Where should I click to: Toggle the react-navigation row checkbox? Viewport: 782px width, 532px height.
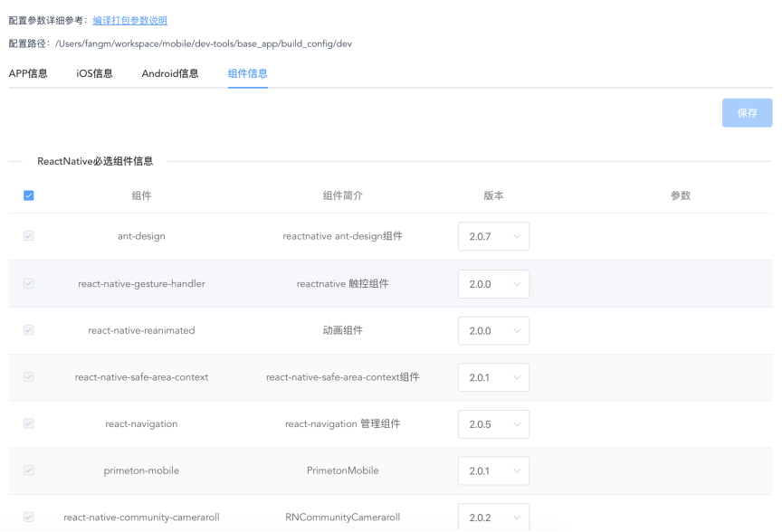pos(28,423)
